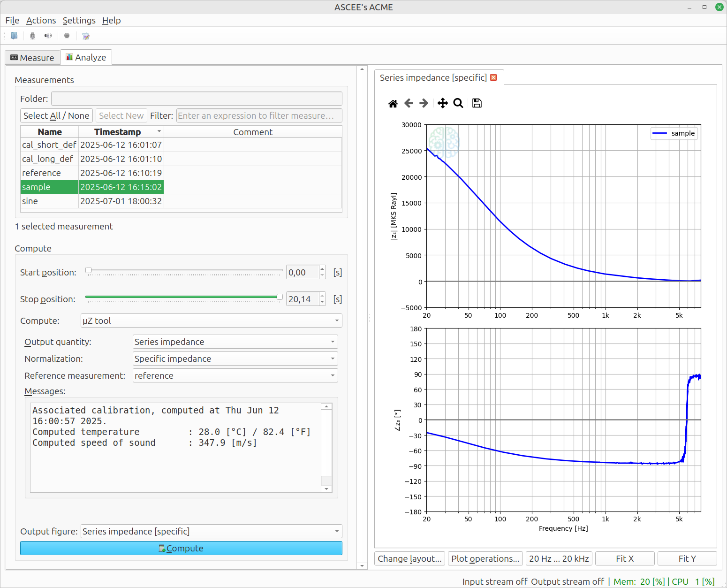Image resolution: width=727 pixels, height=588 pixels.
Task: Open the Reference measurement dropdown
Action: [235, 375]
